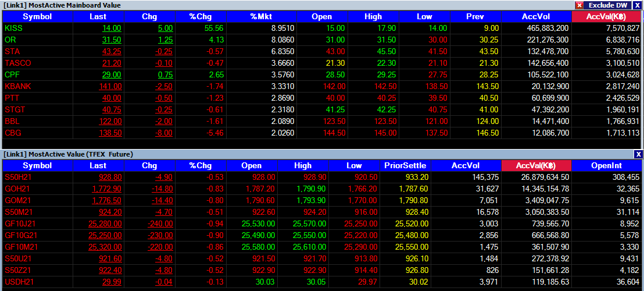The width and height of the screenshot is (644, 291).
Task: Click USDH21 open interest 36,604
Action: pos(629,282)
